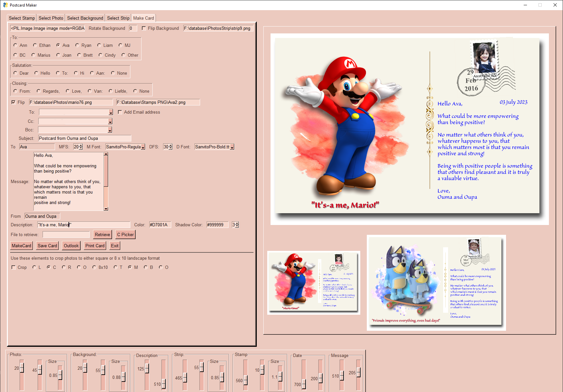Click the C Picker button

click(x=125, y=234)
